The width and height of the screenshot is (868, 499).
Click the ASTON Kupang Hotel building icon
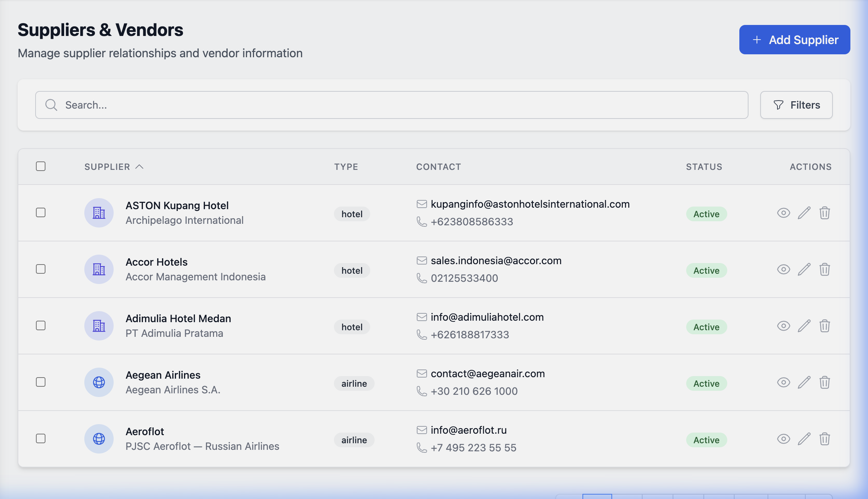[x=99, y=213]
